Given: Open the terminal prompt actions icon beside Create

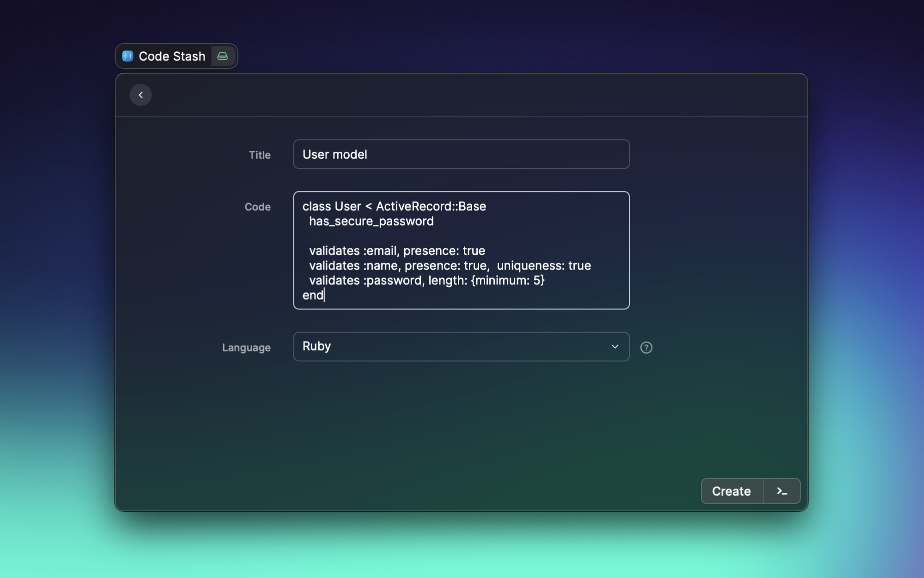Looking at the screenshot, I should tap(782, 491).
